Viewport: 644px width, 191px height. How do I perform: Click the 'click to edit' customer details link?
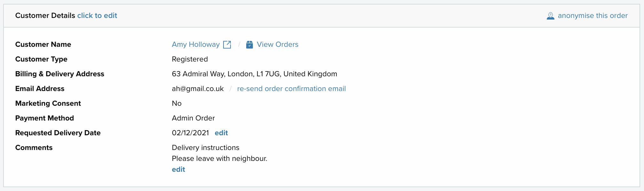(x=97, y=16)
